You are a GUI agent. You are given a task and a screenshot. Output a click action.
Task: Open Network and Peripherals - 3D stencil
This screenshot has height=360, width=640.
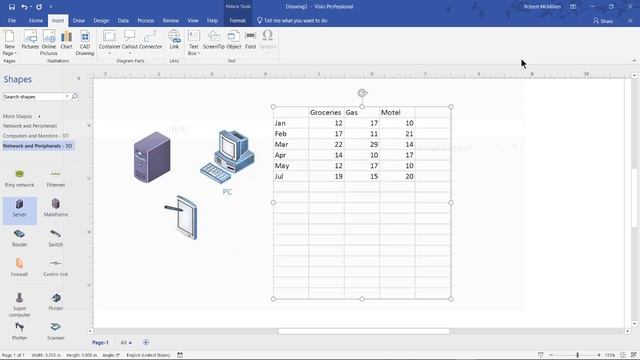pos(38,146)
